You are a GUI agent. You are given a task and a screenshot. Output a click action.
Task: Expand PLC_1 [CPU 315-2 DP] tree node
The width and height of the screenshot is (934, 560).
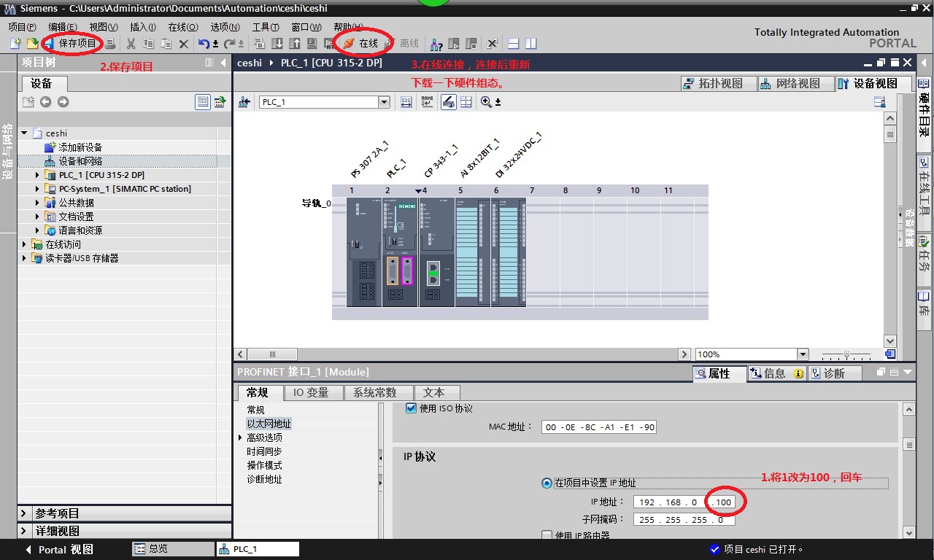(38, 175)
